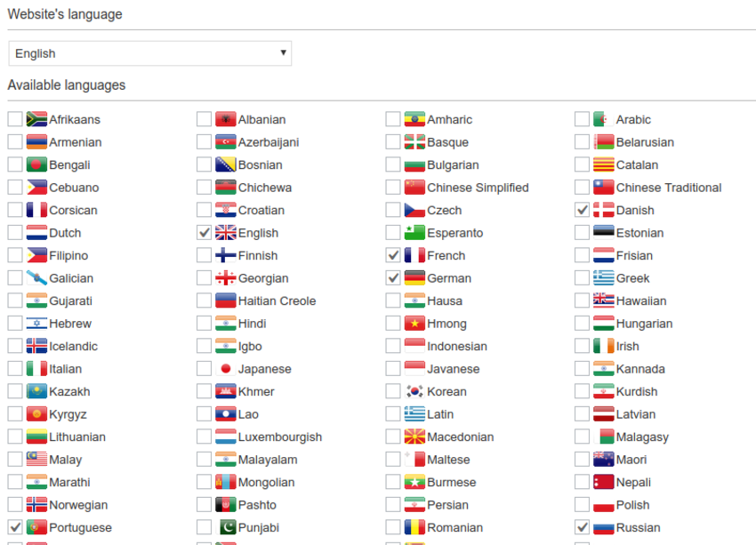
Task: Click the Finnish flag icon
Action: [226, 255]
